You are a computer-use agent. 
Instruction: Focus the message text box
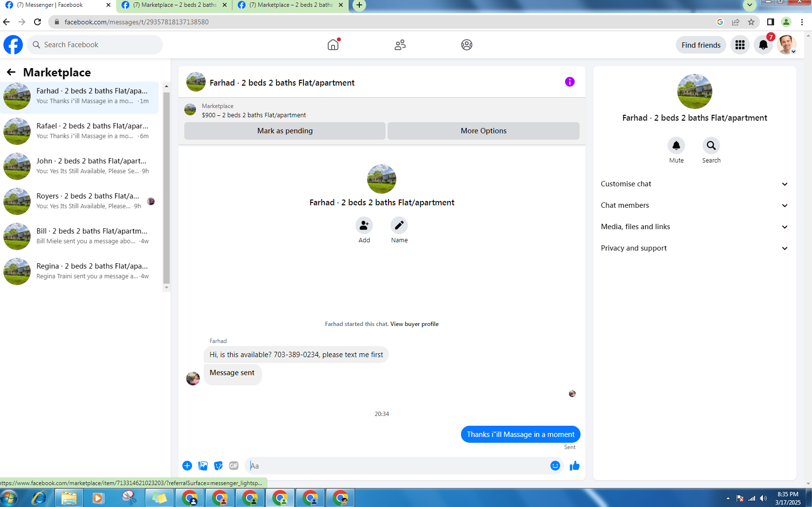(398, 466)
